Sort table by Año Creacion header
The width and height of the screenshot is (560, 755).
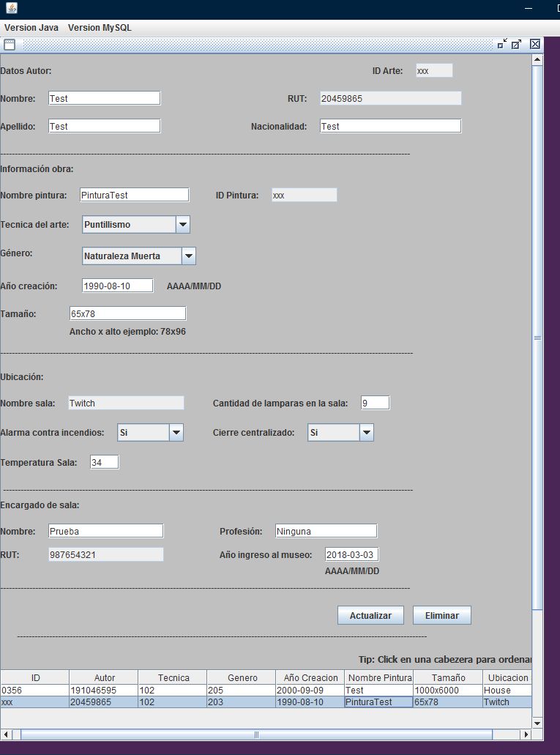[x=310, y=677]
